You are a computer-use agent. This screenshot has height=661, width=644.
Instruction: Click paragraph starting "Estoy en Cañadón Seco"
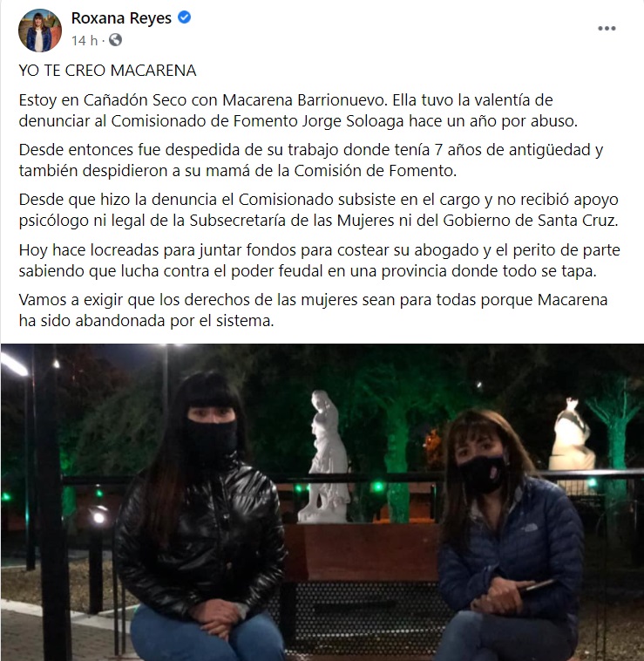(x=298, y=111)
